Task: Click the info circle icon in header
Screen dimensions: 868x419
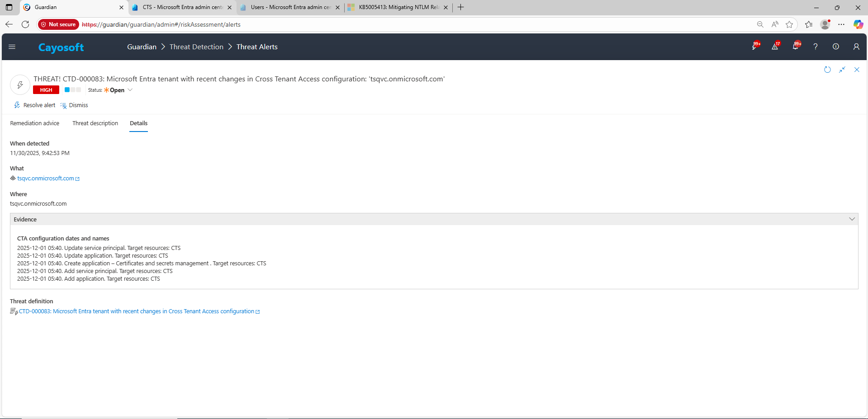Action: (836, 47)
